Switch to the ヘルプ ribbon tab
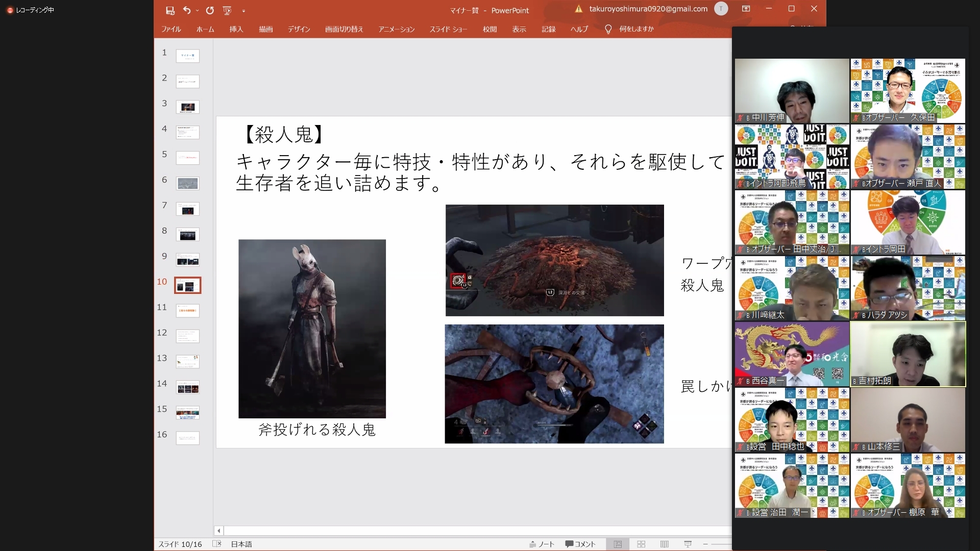 [x=579, y=29]
